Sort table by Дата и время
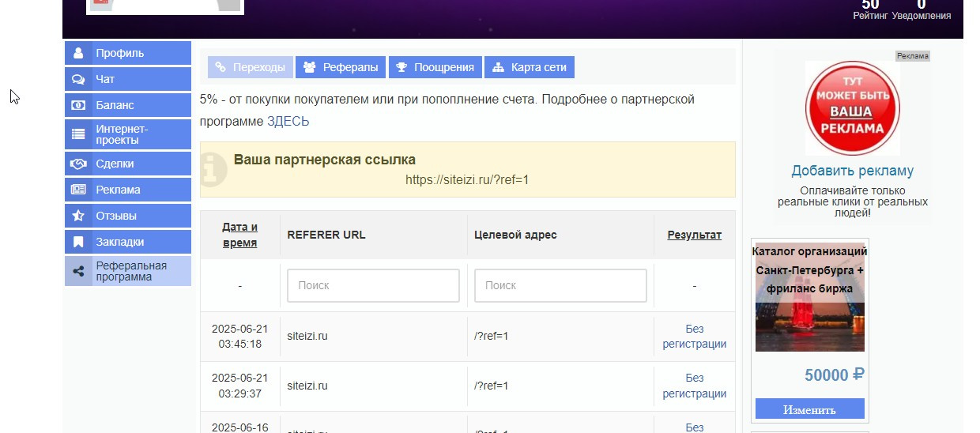The image size is (980, 433). [239, 235]
